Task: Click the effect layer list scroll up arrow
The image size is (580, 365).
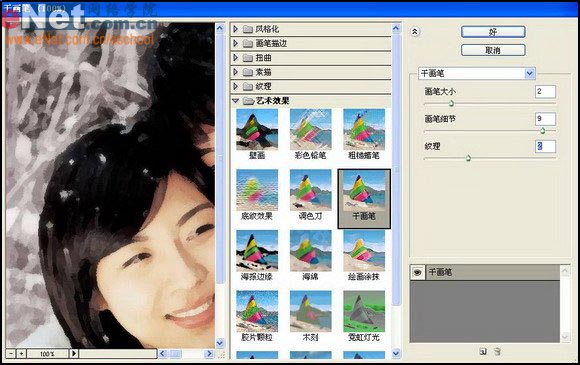Action: coord(565,271)
